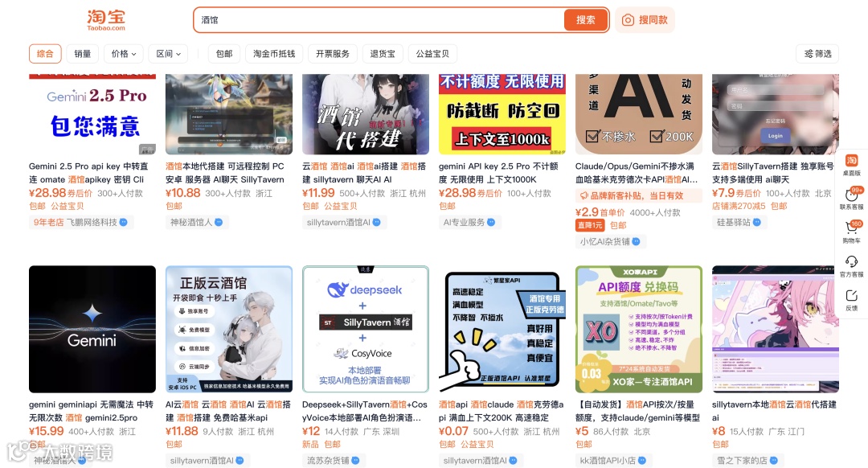The image size is (868, 468).
Task: Open the 反馈 feedback icon
Action: [851, 300]
